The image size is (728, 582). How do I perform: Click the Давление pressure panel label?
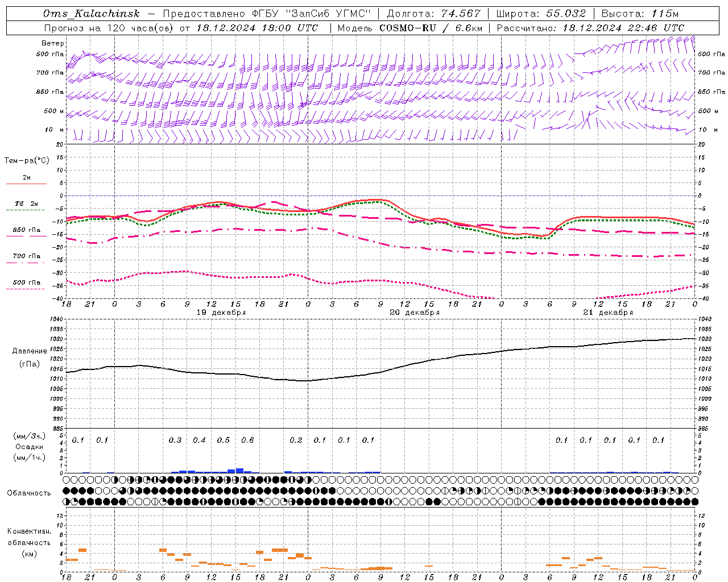tap(30, 351)
